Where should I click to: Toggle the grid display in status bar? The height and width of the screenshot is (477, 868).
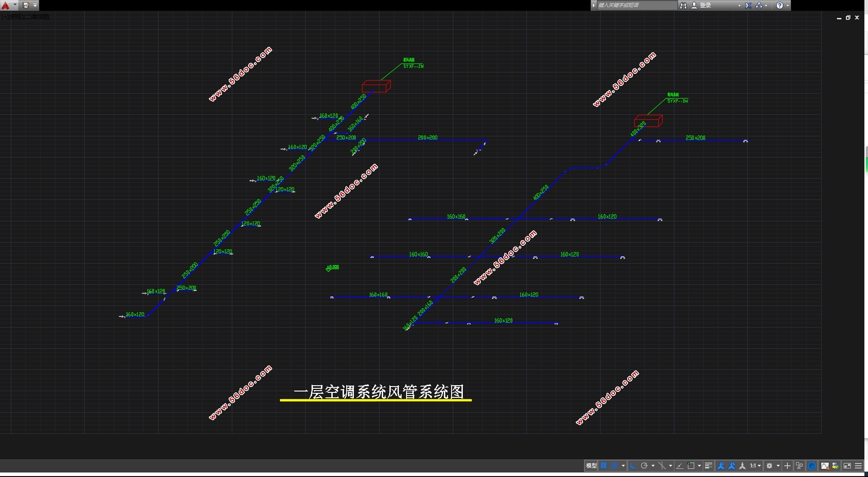tap(604, 466)
